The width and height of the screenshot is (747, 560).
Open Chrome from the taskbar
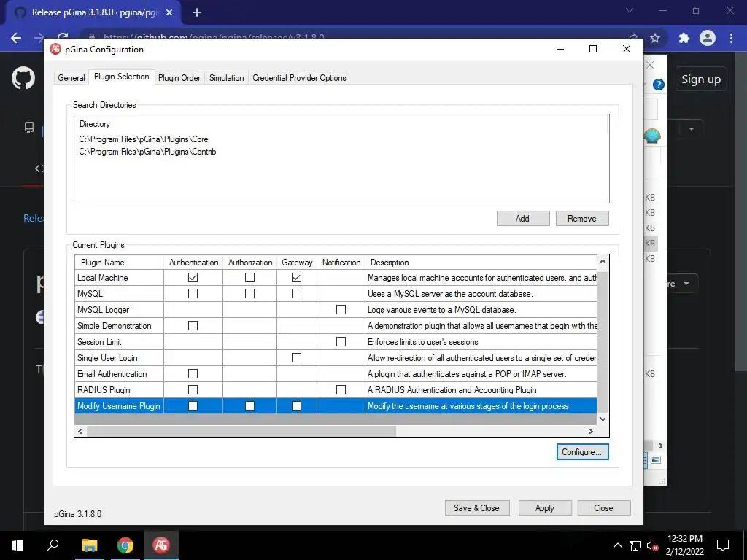pyautogui.click(x=125, y=545)
